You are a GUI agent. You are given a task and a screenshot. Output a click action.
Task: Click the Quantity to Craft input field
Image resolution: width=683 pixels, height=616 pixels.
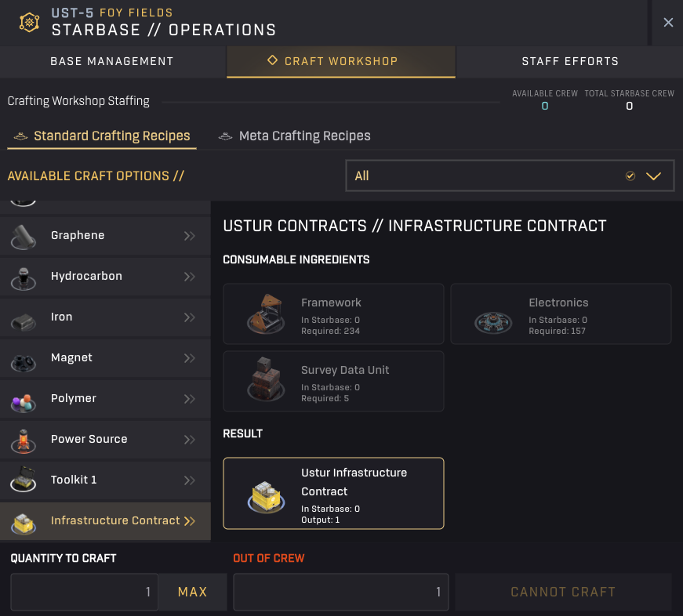tap(85, 592)
